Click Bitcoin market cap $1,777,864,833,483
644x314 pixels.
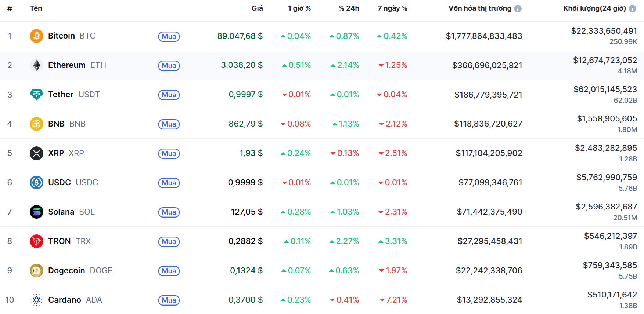[484, 36]
